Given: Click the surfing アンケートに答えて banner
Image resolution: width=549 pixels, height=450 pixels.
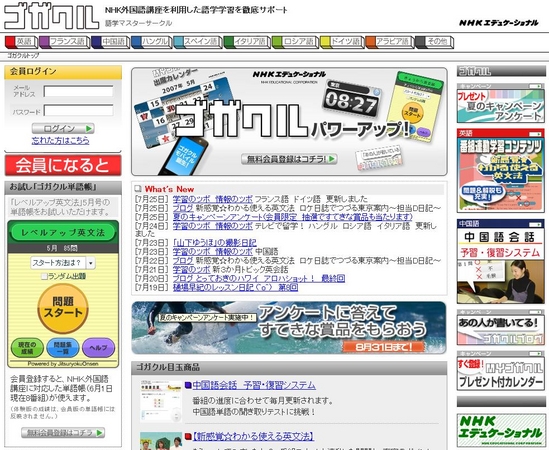Looking at the screenshot, I should (289, 327).
